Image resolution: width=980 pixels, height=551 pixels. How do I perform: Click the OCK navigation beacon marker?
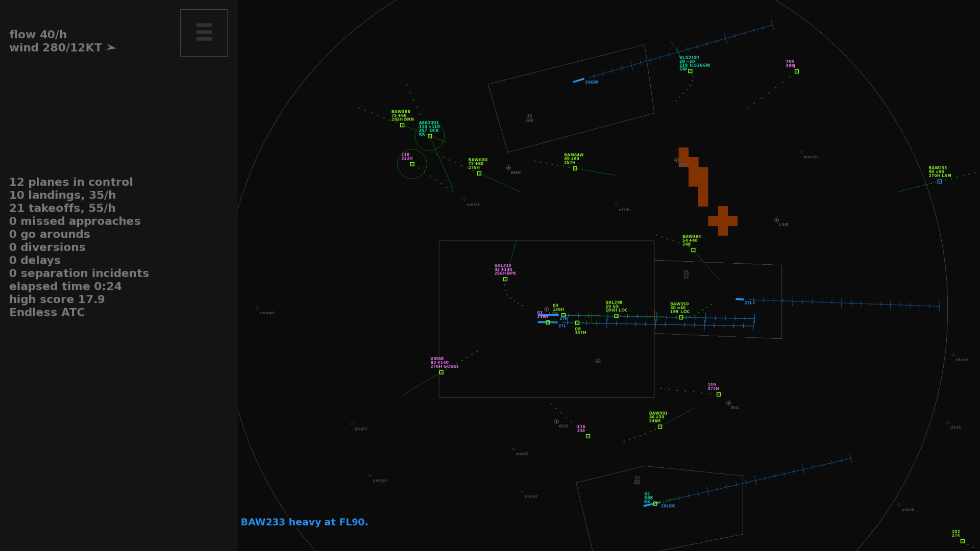click(x=556, y=421)
